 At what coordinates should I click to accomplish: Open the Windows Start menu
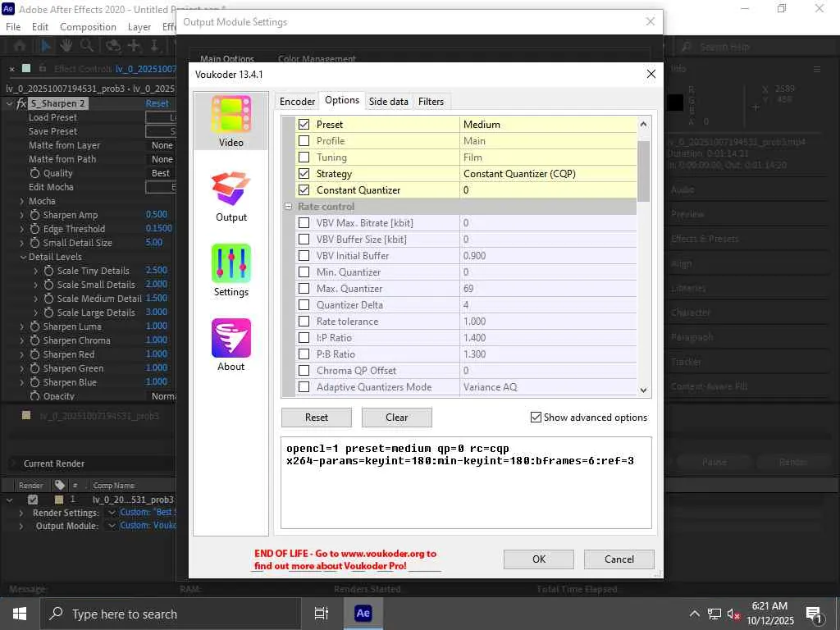(x=20, y=614)
